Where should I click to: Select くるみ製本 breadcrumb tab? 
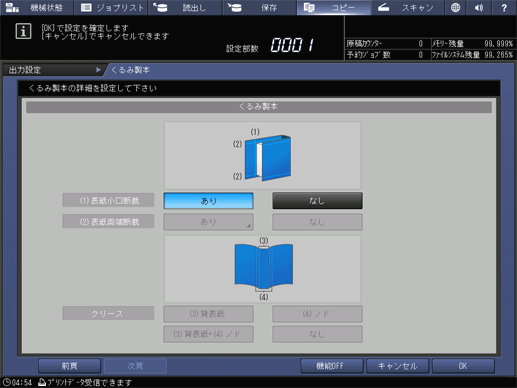coord(130,70)
